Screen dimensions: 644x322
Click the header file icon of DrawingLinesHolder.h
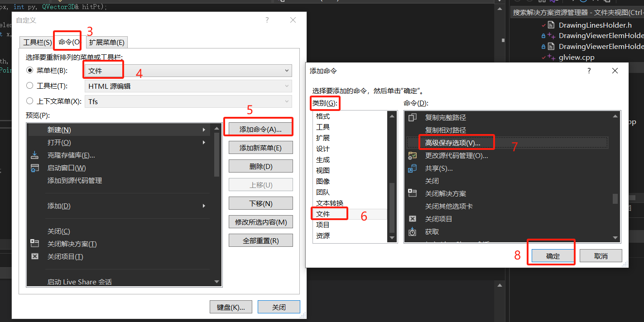click(x=551, y=25)
